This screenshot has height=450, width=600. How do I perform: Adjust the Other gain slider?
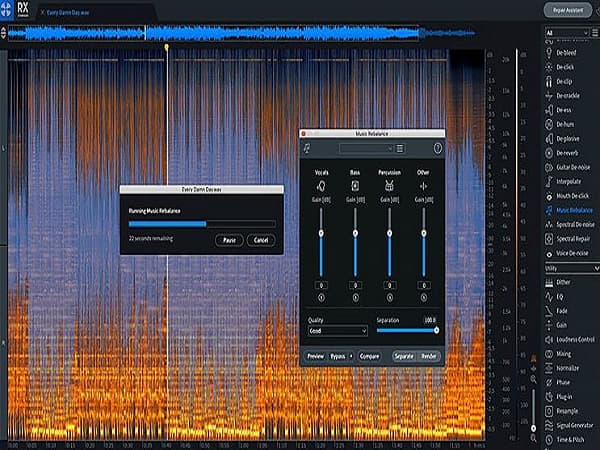tap(424, 233)
